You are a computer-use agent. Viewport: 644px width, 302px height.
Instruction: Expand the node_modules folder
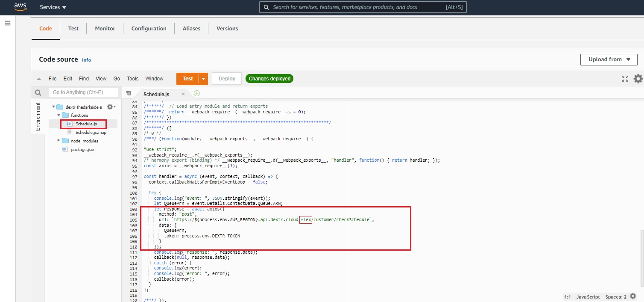(x=59, y=141)
